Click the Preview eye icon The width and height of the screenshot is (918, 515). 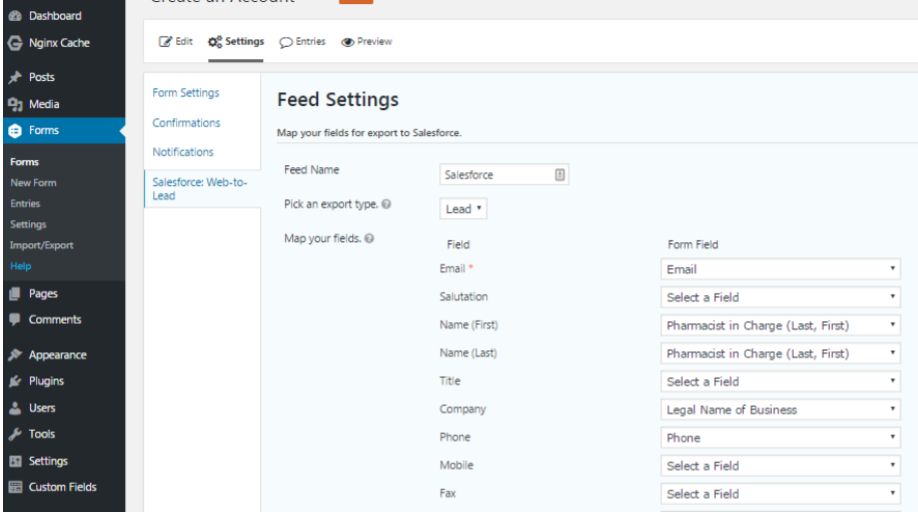coord(348,42)
